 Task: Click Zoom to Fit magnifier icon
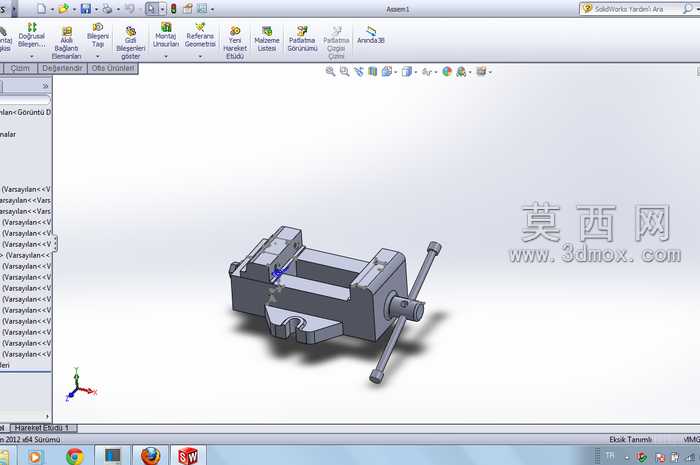[x=330, y=71]
